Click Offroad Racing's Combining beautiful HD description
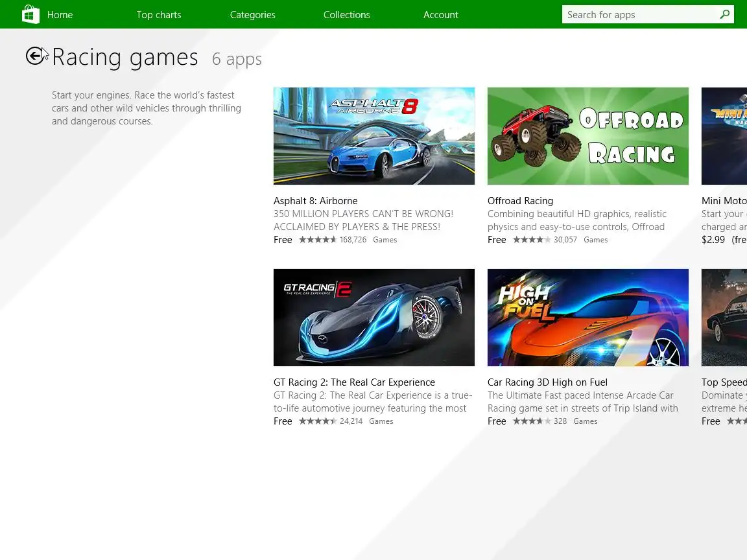 577,220
